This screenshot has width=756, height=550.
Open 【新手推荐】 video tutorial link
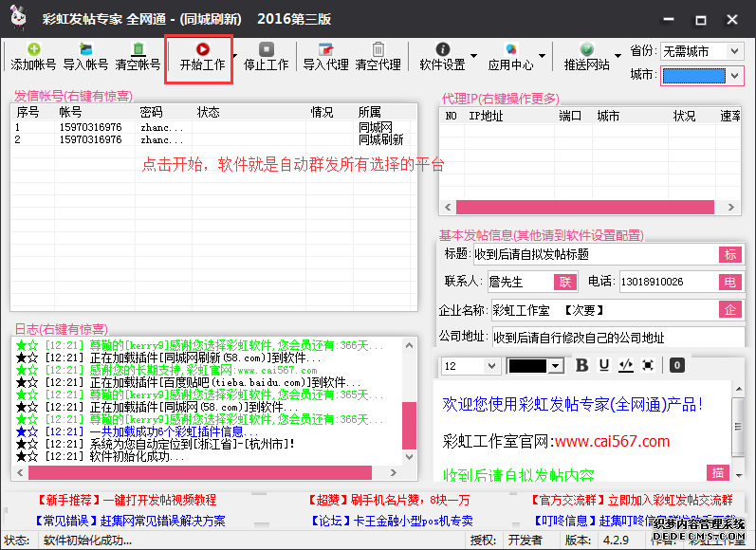coord(127,500)
